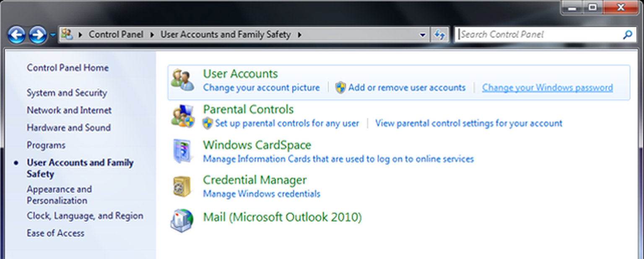
Task: Open Appearance and Personalization in sidebar
Action: click(x=59, y=195)
